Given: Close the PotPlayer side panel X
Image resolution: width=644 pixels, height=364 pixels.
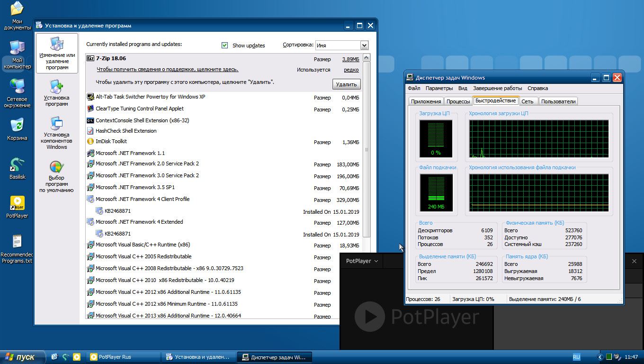Looking at the screenshot, I should click(634, 261).
